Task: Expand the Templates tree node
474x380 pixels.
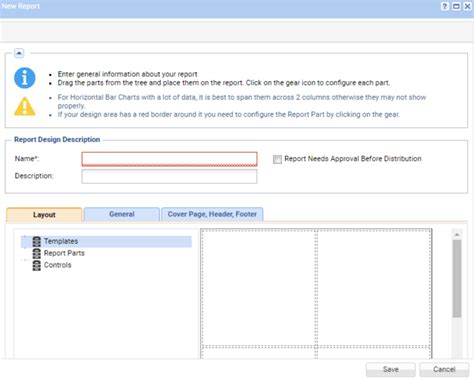Action: (25, 238)
